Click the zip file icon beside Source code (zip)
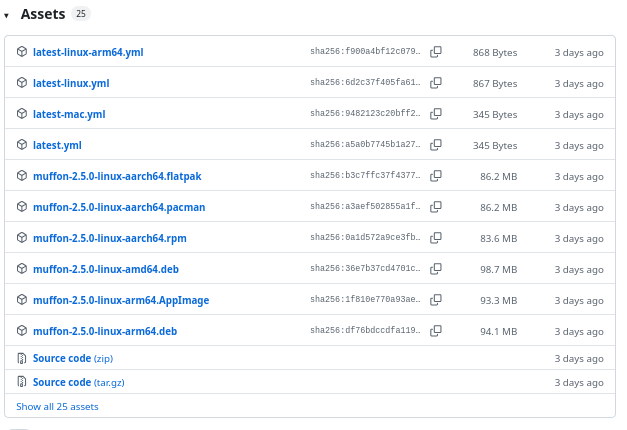Viewport: 627px width, 430px height. [22, 358]
